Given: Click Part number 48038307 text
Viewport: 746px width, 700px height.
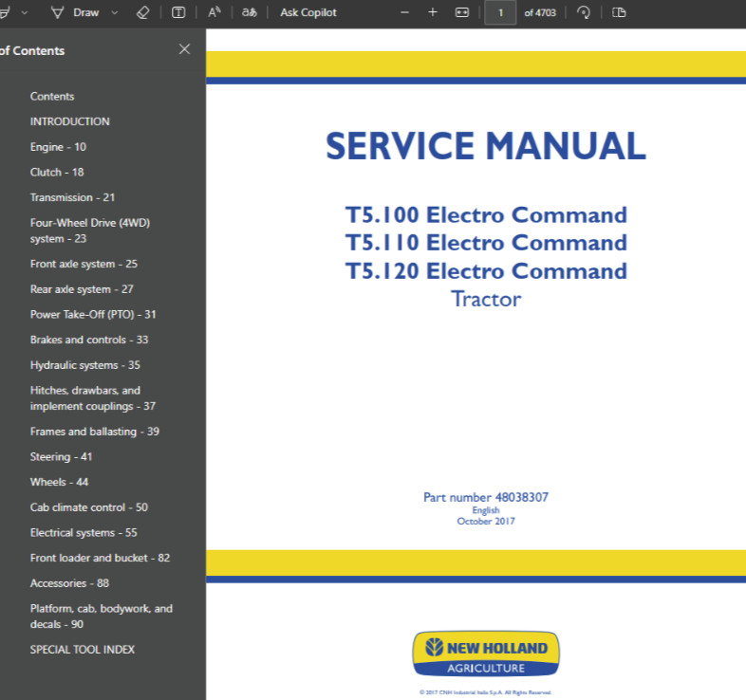Looking at the screenshot, I should 486,497.
